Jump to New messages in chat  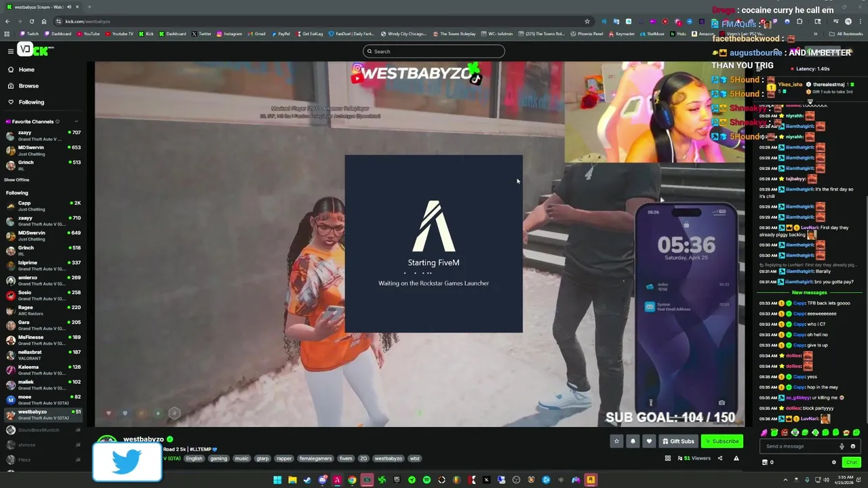810,292
